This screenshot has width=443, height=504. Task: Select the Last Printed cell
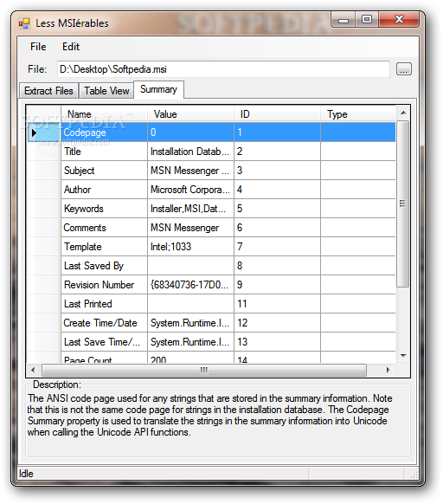pos(104,304)
